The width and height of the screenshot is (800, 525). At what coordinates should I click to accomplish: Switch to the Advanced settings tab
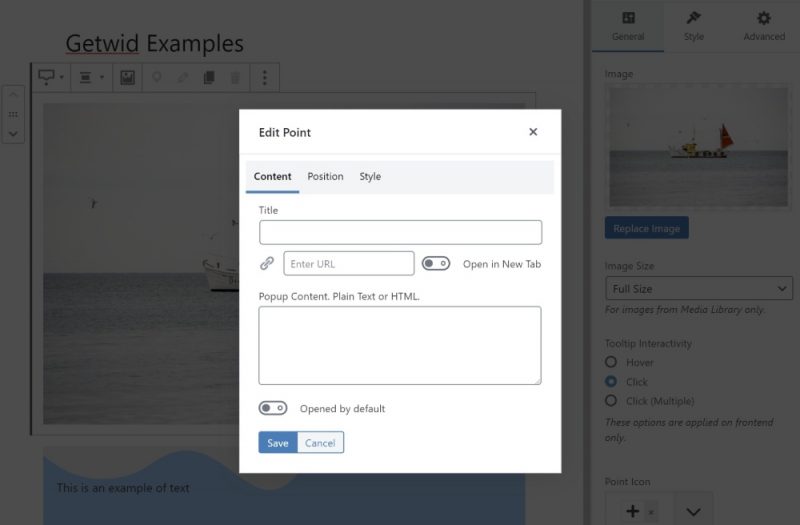pyautogui.click(x=764, y=26)
